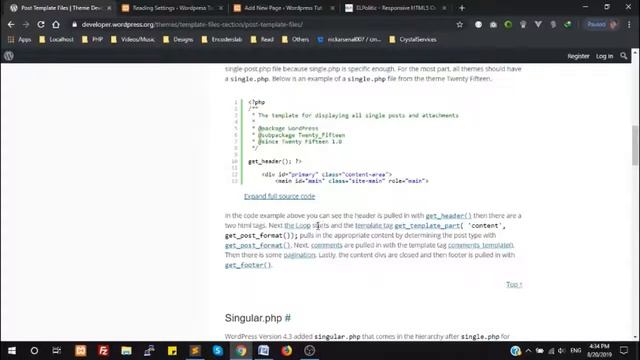Open the Read bookmarks folder
This screenshot has height=360, width=640.
(x=262, y=40)
